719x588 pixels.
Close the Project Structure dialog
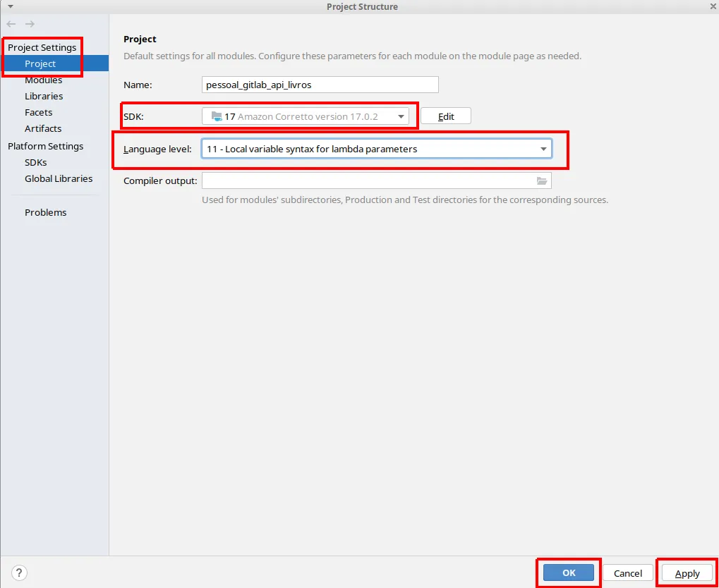pyautogui.click(x=713, y=6)
